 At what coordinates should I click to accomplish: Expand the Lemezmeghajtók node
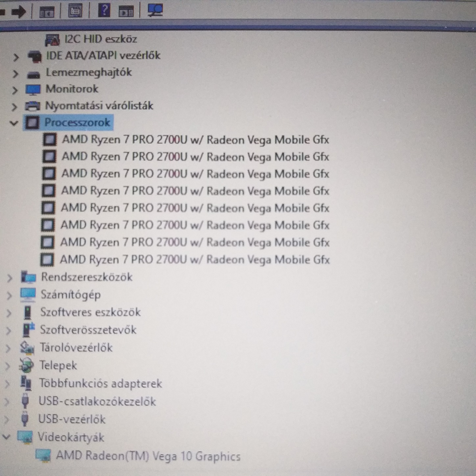[x=15, y=74]
